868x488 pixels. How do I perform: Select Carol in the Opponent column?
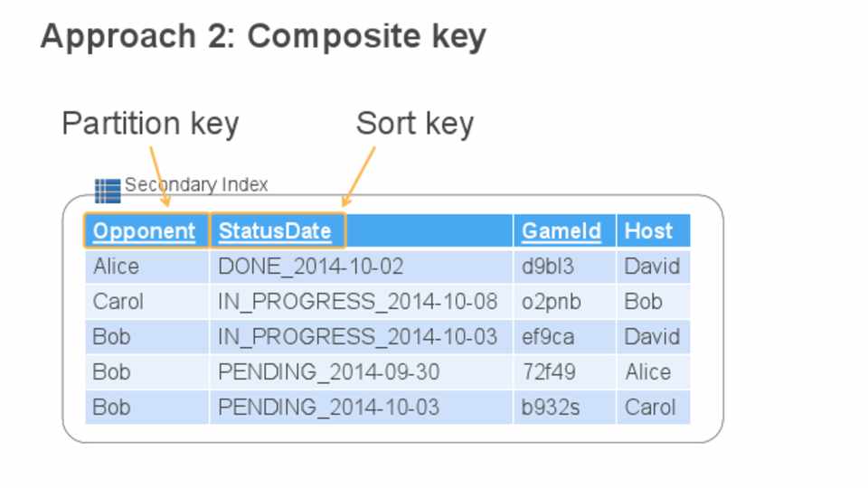click(118, 302)
